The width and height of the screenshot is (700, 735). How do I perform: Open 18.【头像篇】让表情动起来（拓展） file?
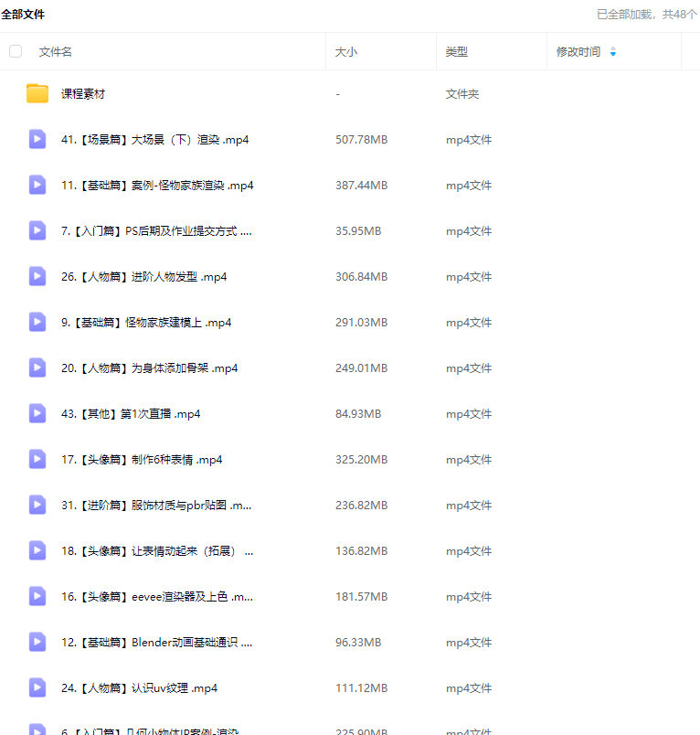(155, 551)
